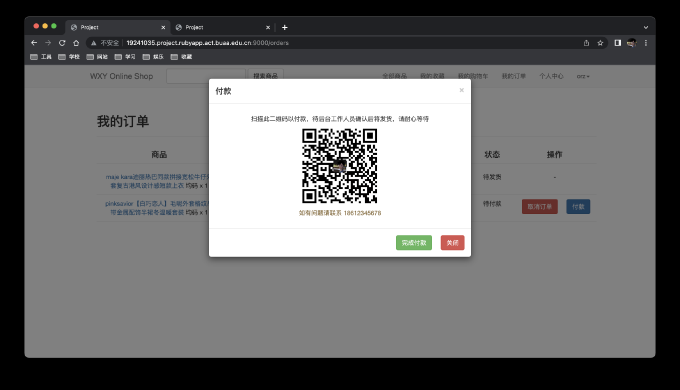Switch to the second Project tab
This screenshot has height=390, width=680.
[x=223, y=27]
